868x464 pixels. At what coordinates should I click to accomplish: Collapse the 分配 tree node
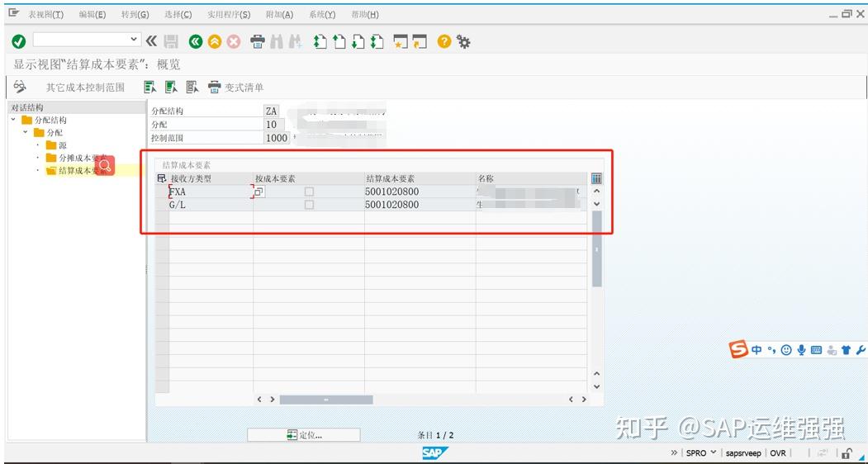click(26, 132)
